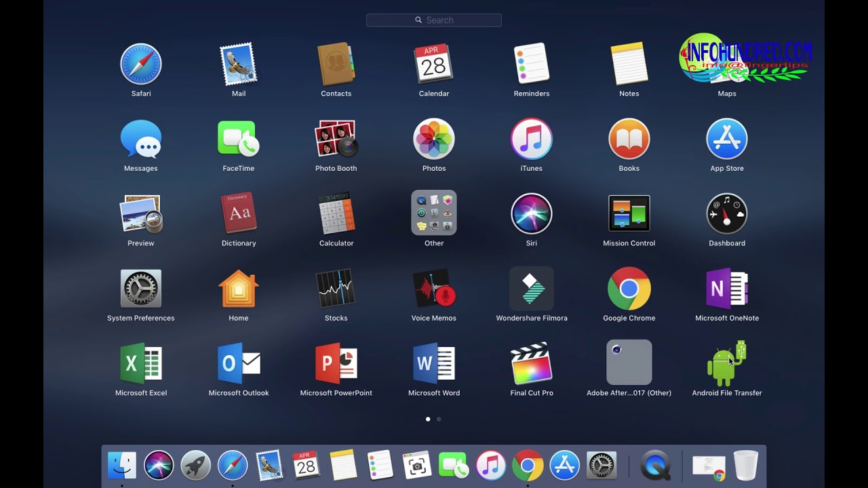
Task: Open Microsoft Word
Action: (434, 363)
